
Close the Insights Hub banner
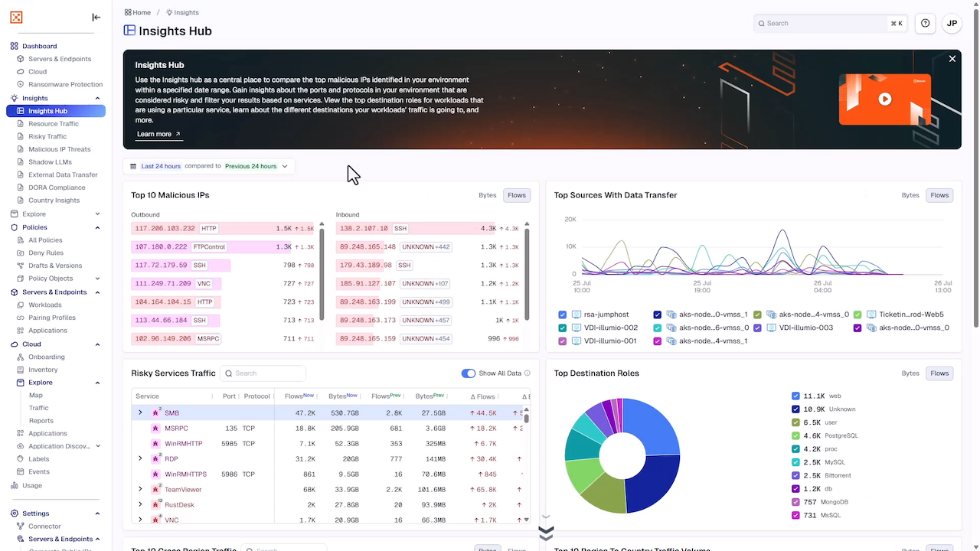pos(952,59)
